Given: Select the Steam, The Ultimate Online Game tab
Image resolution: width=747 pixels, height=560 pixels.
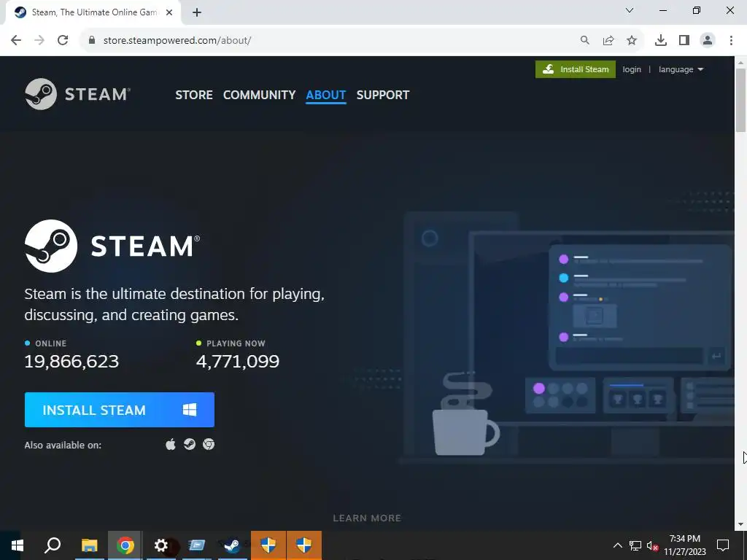Looking at the screenshot, I should click(93, 12).
